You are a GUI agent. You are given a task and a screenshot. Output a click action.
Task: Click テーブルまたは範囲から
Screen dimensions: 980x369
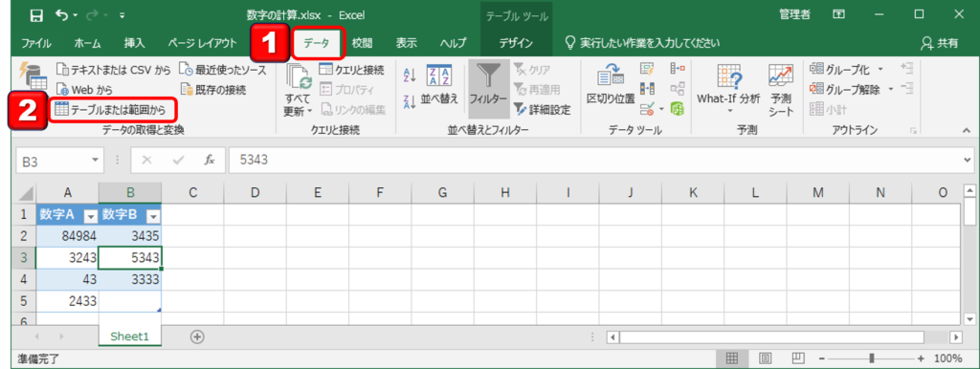pyautogui.click(x=111, y=111)
